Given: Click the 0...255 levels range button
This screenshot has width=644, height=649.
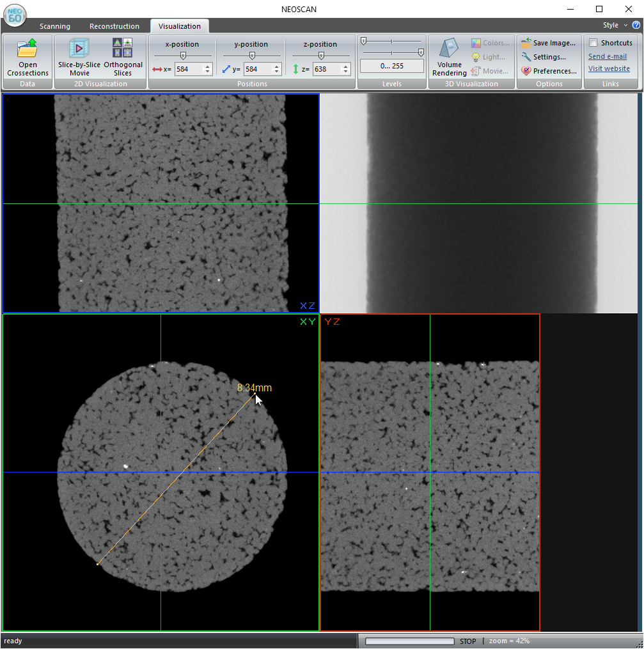Looking at the screenshot, I should coord(391,66).
